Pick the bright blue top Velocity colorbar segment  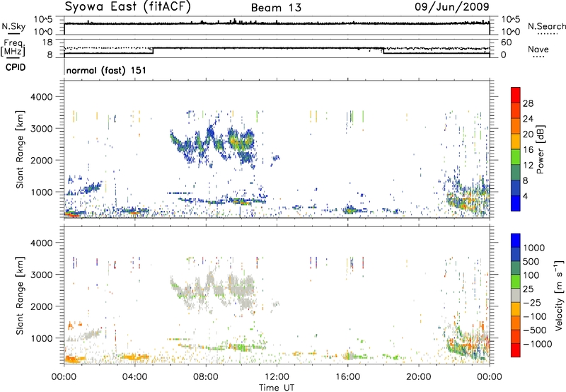(x=516, y=241)
